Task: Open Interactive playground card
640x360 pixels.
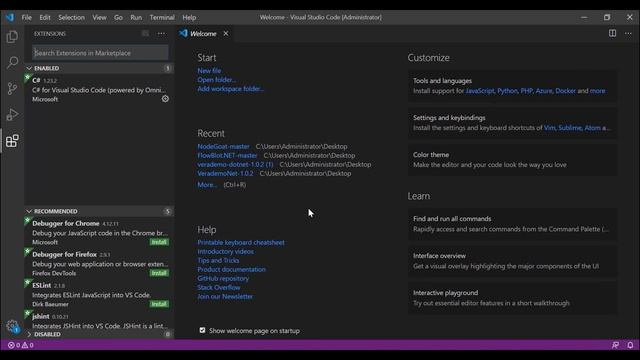Action: (x=512, y=298)
